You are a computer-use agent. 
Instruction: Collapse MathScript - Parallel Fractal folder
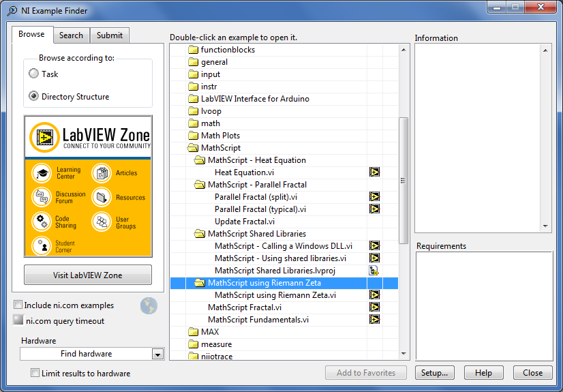pos(199,185)
